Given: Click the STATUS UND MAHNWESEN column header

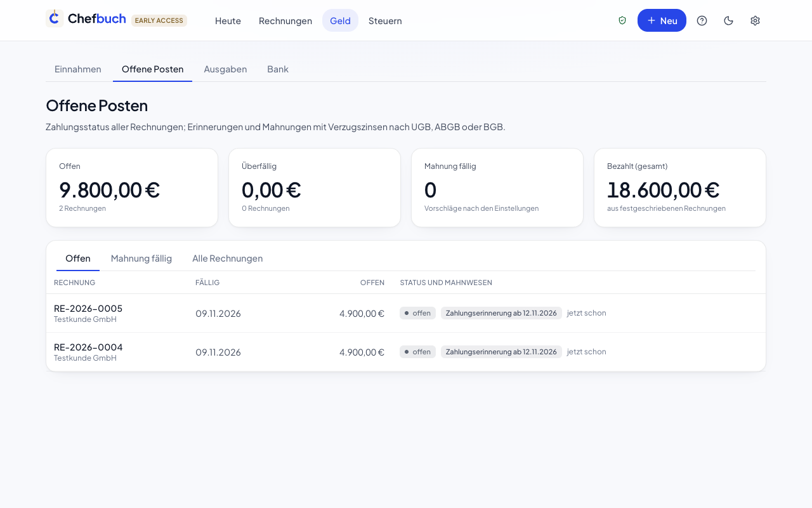Looking at the screenshot, I should pos(446,283).
